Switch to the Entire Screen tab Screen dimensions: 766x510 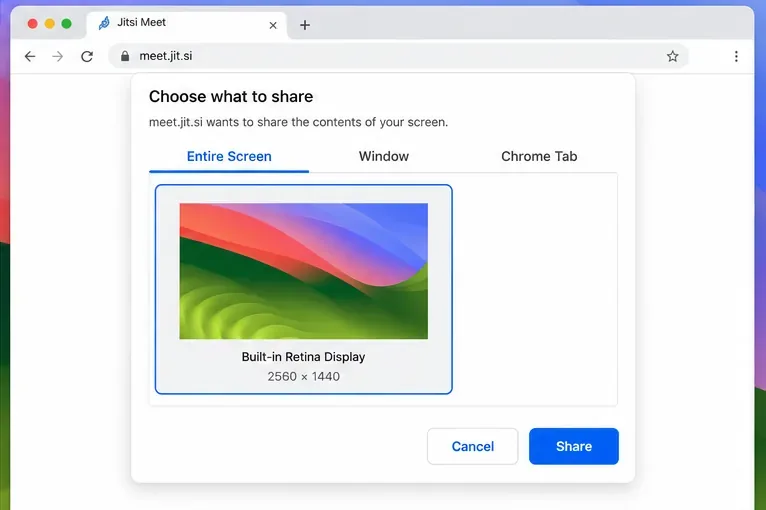click(229, 156)
